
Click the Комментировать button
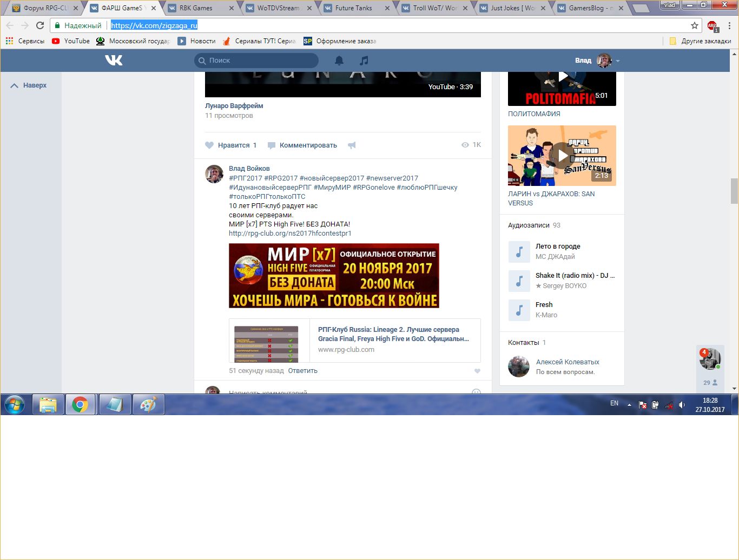coord(302,145)
